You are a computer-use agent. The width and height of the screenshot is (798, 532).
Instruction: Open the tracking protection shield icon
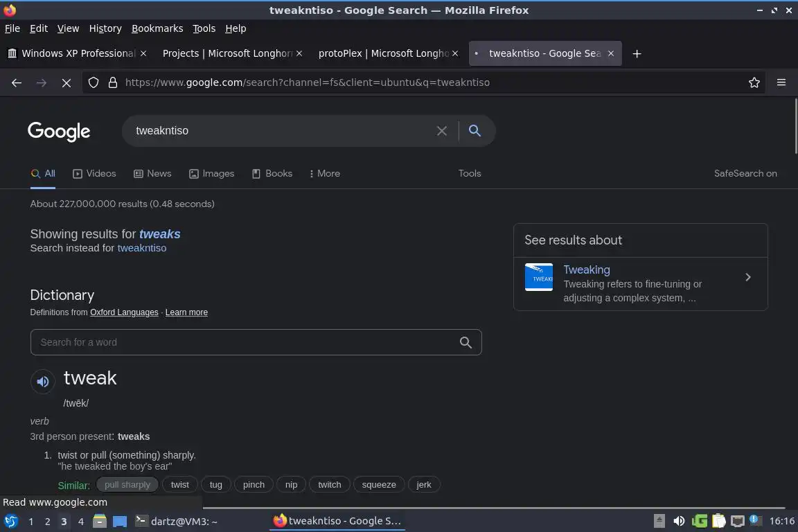[x=93, y=82]
